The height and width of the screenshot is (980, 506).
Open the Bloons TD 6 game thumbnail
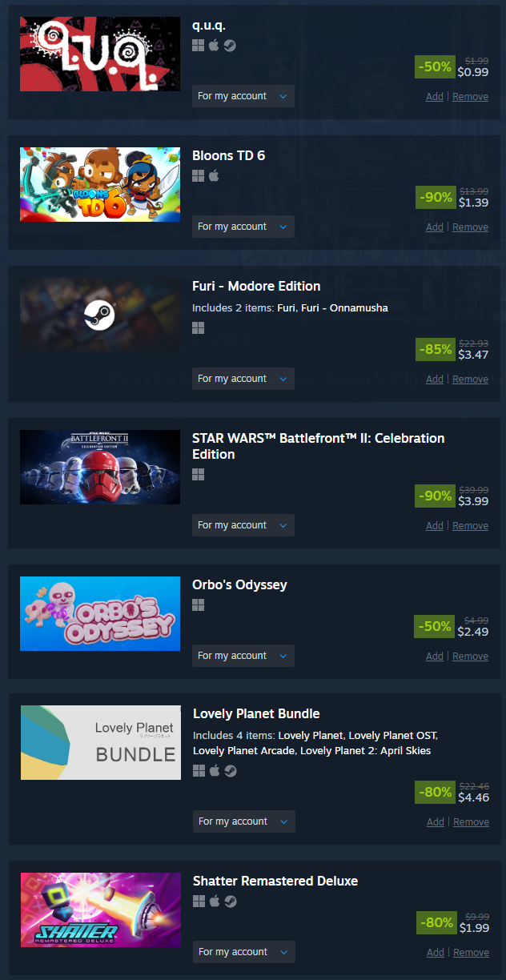pos(100,184)
